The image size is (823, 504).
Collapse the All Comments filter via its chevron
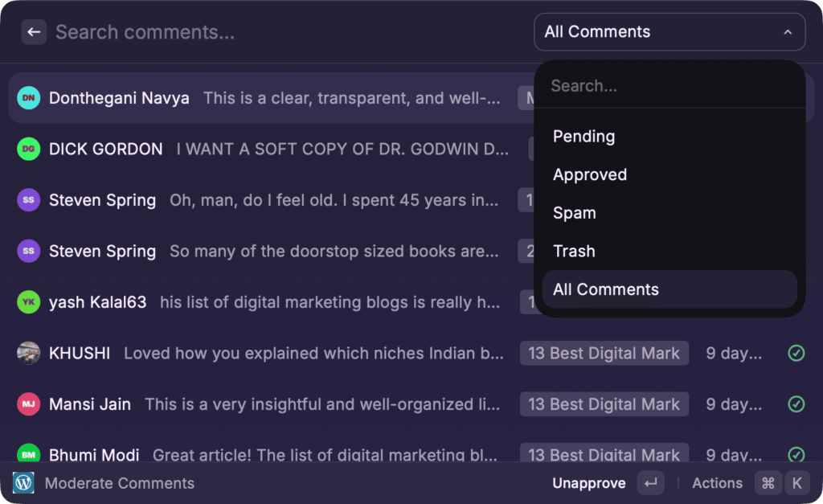pos(786,31)
